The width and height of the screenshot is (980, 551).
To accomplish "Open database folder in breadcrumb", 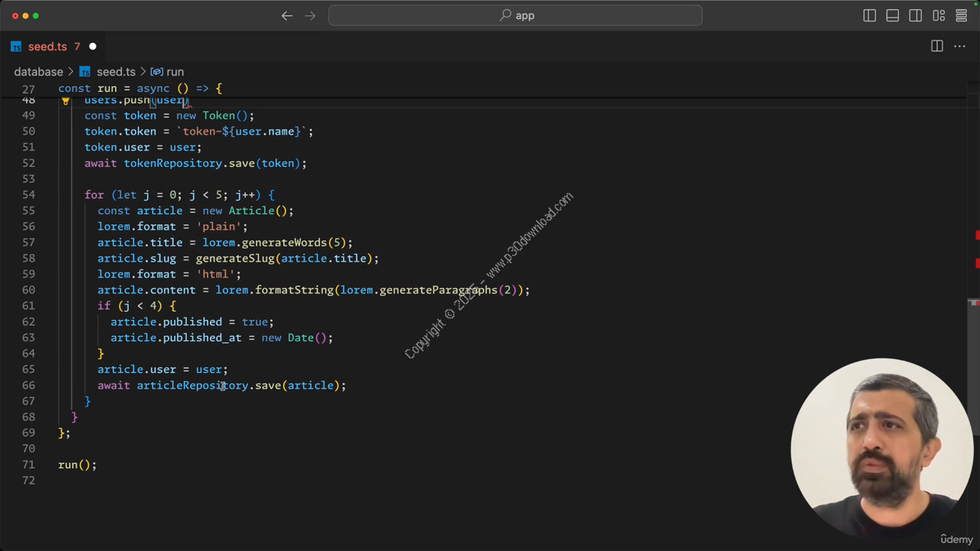I will (38, 72).
